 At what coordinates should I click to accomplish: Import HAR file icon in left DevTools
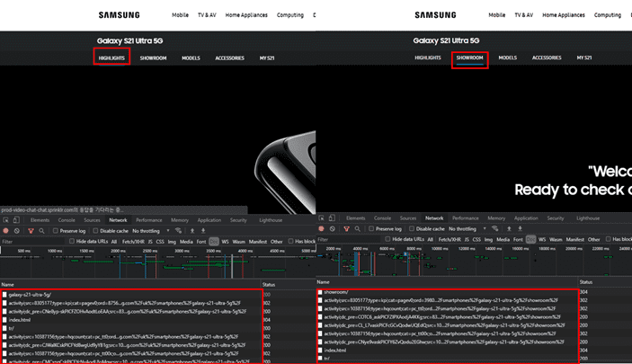pos(192,231)
